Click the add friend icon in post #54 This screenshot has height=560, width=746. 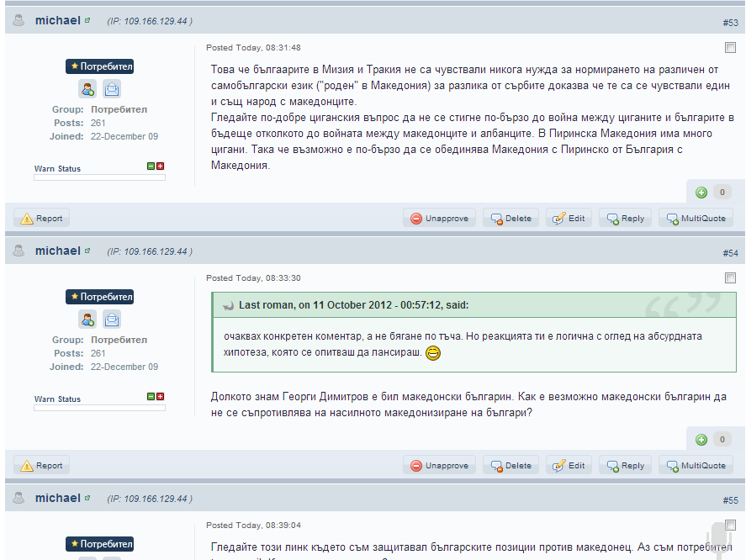click(87, 320)
